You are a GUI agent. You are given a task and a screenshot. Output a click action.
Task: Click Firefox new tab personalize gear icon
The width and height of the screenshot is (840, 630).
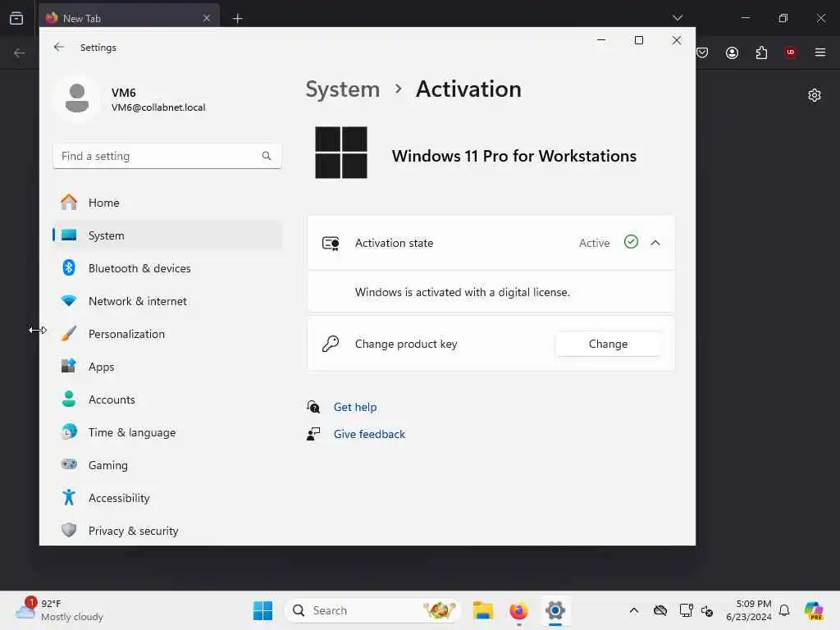pyautogui.click(x=815, y=95)
